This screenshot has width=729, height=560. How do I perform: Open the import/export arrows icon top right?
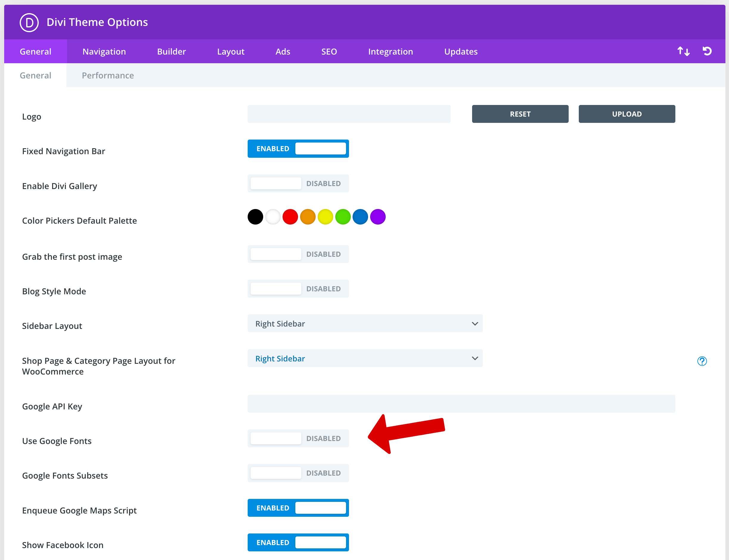(x=683, y=51)
